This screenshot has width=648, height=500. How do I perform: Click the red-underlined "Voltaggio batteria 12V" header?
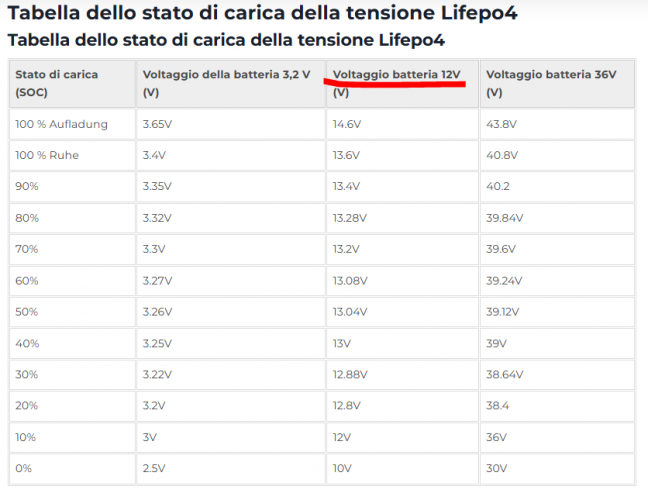click(396, 74)
